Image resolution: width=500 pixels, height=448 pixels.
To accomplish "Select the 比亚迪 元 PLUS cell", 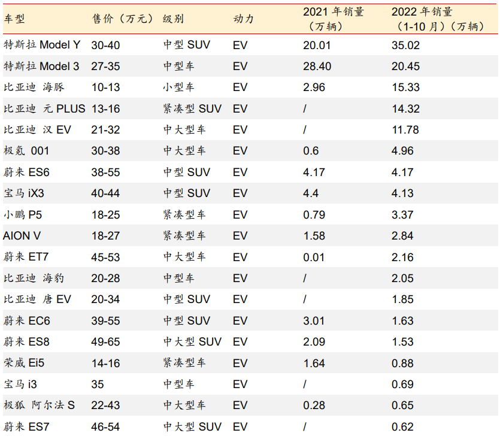I will (45, 109).
